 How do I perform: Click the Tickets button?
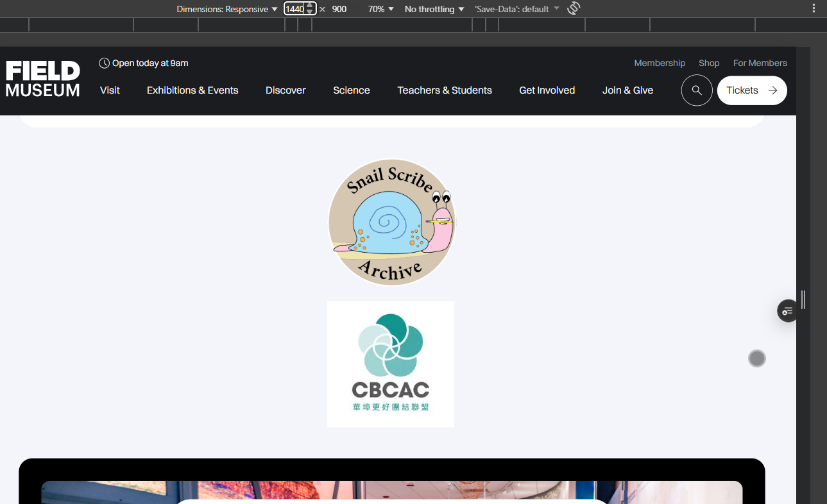[752, 90]
